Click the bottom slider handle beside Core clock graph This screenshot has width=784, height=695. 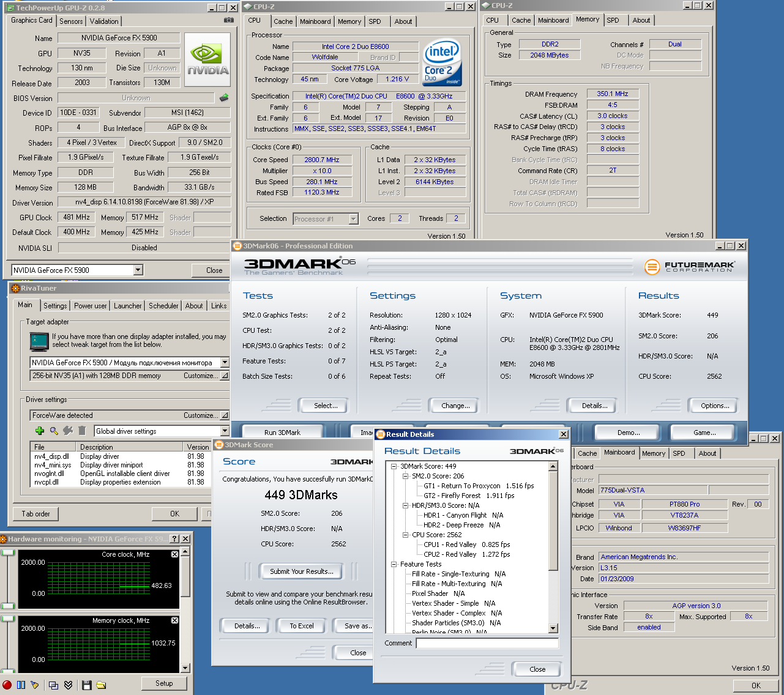click(8, 606)
